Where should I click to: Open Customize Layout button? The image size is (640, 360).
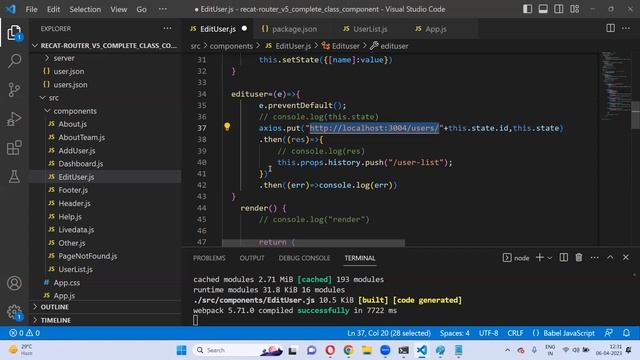tap(574, 9)
